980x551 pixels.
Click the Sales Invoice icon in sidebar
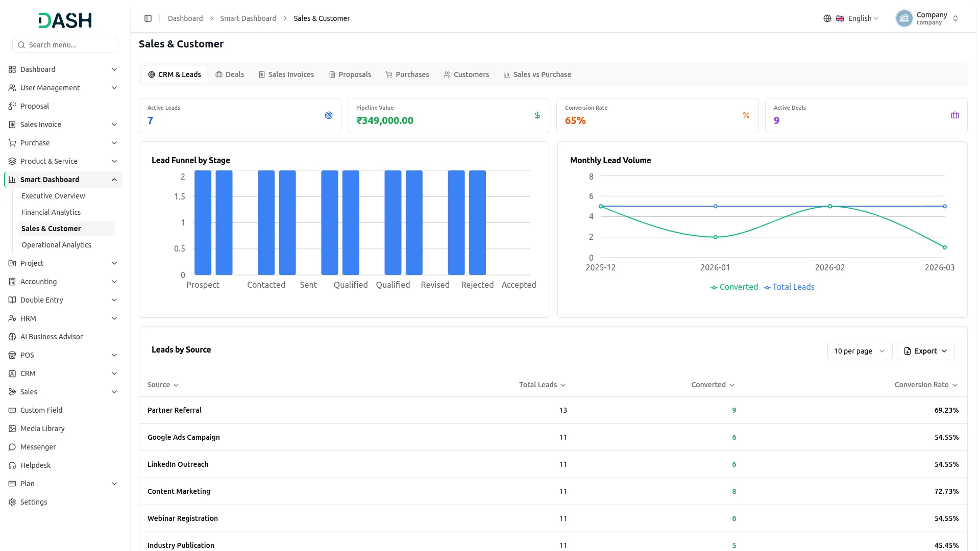[x=12, y=124]
